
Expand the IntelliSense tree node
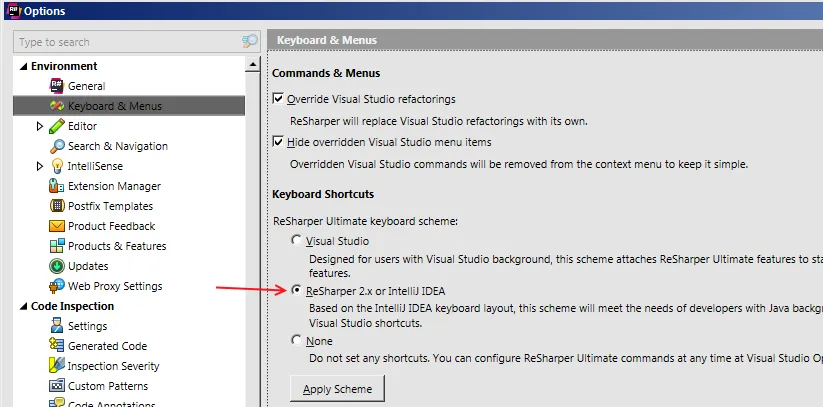40,166
